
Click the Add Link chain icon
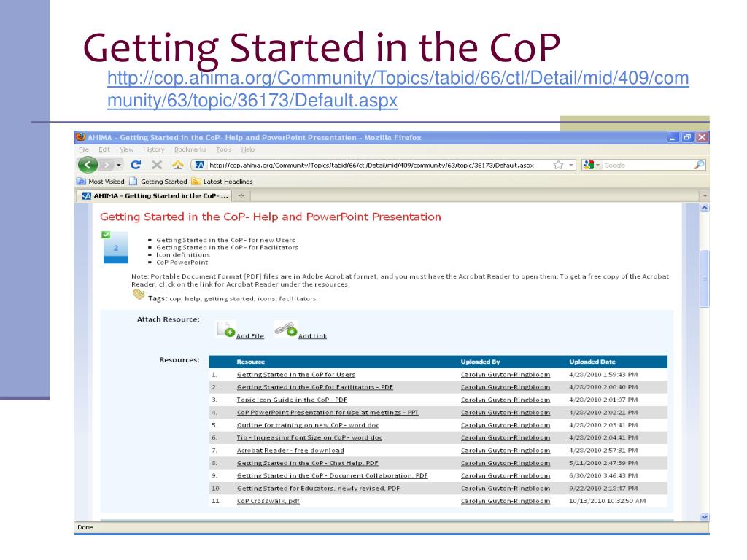[286, 329]
